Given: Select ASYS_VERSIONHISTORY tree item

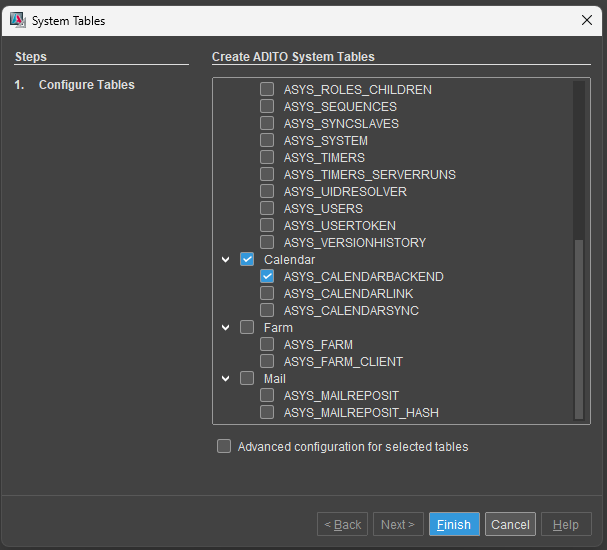Looking at the screenshot, I should (x=355, y=243).
